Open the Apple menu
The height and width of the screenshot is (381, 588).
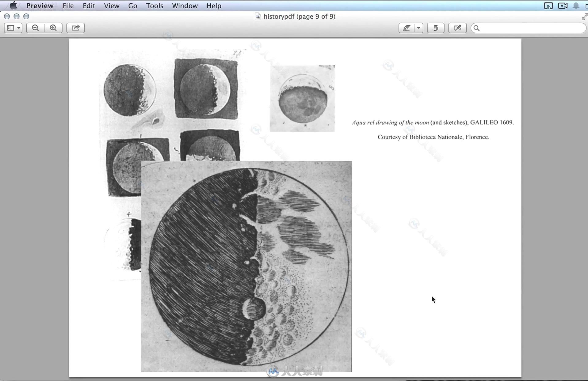(x=13, y=6)
